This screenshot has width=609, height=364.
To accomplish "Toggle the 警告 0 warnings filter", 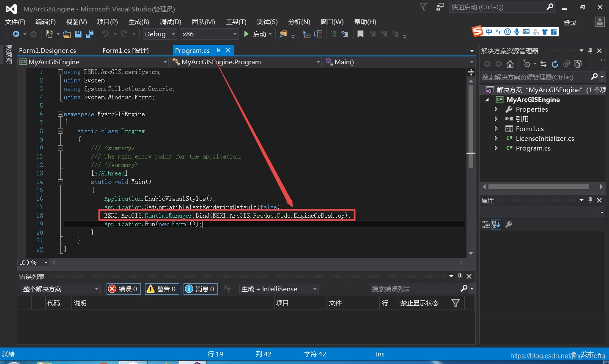I will 162,289.
